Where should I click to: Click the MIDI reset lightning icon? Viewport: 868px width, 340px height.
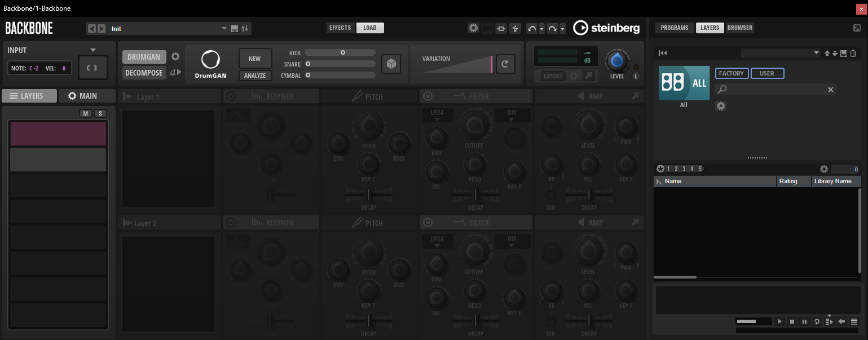[x=514, y=28]
